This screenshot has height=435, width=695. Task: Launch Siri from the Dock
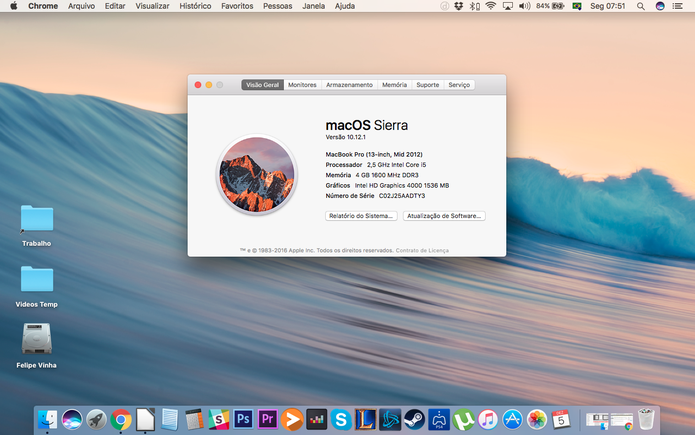tap(72, 419)
